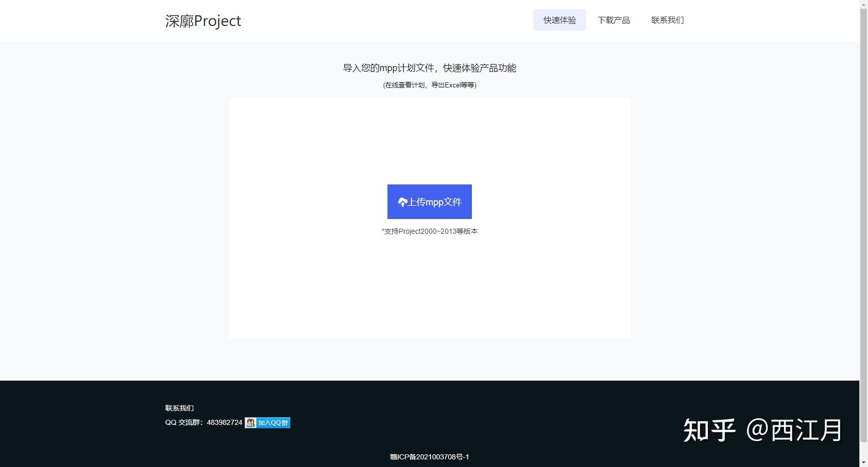
Task: Click the heading 导入您的mpp计划文件，快速体验产品功能
Action: pyautogui.click(x=430, y=68)
